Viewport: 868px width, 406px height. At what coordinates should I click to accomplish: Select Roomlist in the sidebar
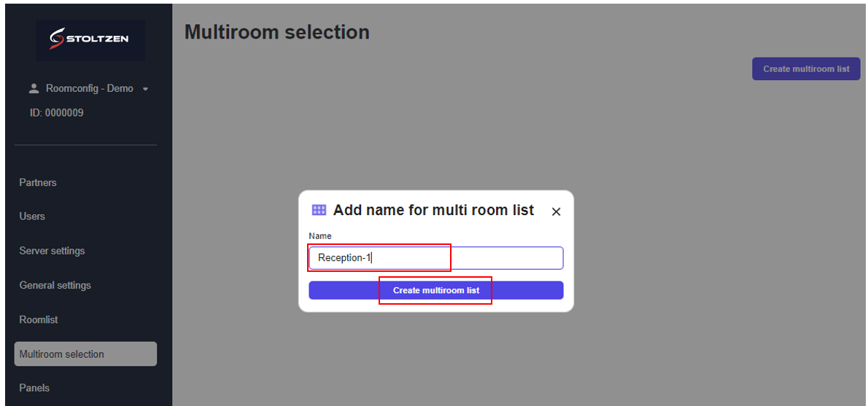coord(39,319)
